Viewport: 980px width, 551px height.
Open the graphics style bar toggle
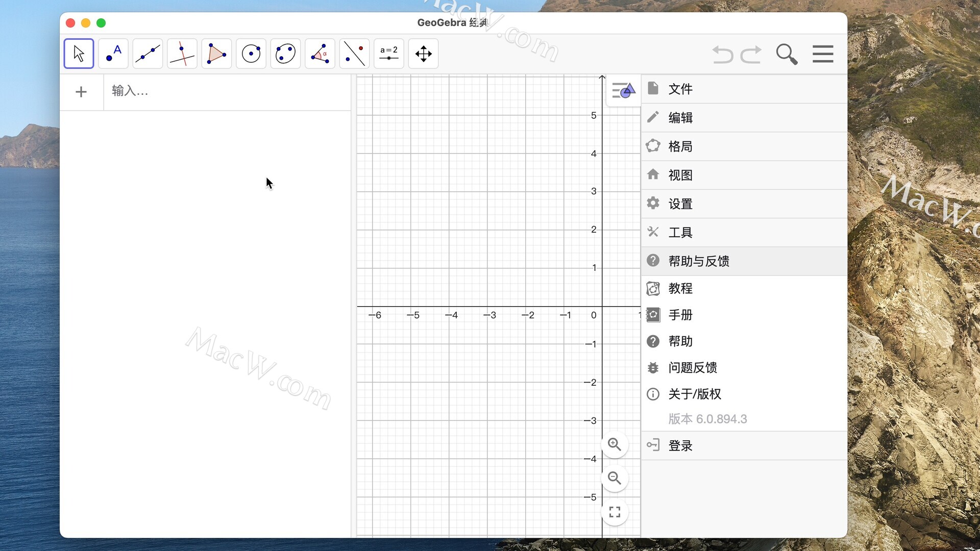click(623, 91)
